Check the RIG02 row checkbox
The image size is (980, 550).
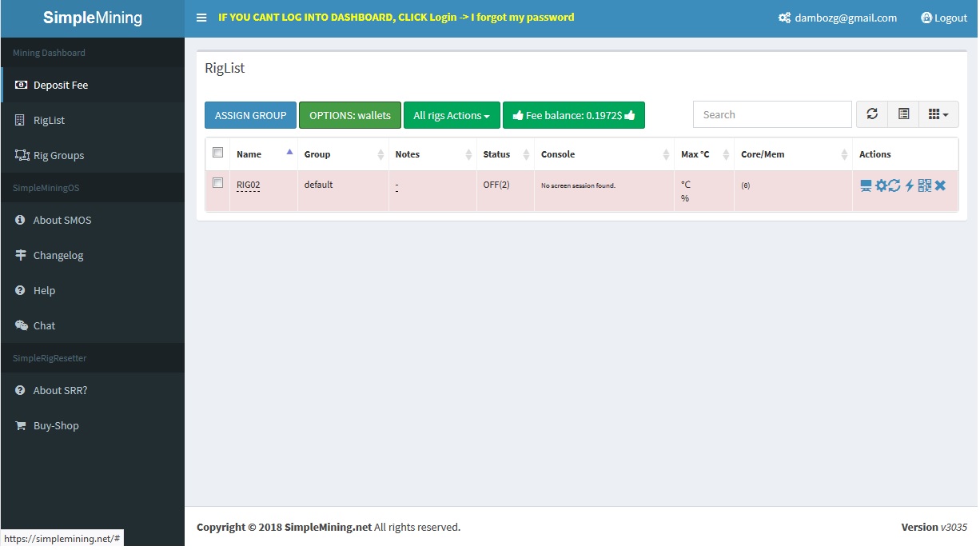[217, 183]
